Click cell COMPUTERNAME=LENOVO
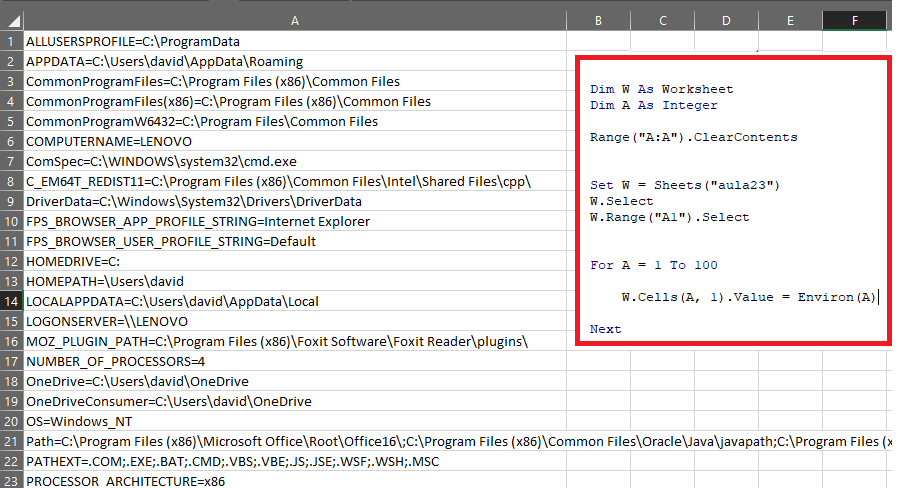This screenshot has width=911, height=488. (295, 141)
